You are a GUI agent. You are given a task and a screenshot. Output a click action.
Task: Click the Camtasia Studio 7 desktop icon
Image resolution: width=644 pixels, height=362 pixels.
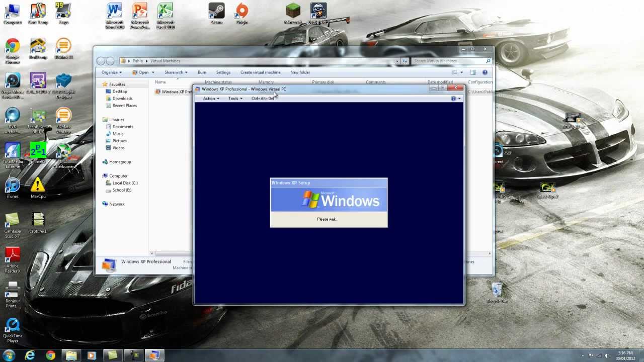(13, 225)
